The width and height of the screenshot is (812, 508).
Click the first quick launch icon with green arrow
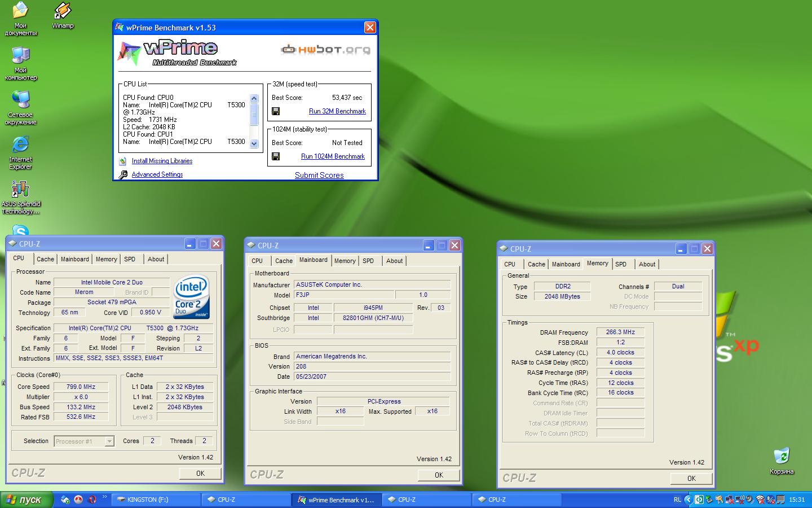pos(65,500)
